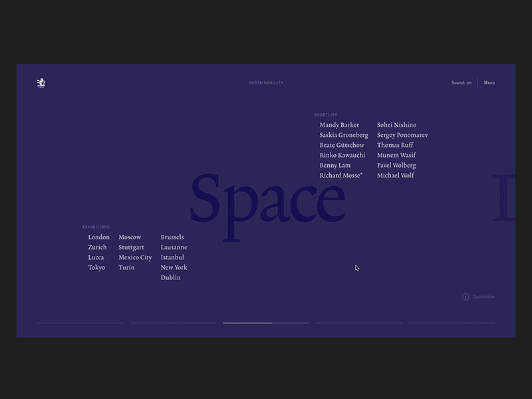Click Michael Wolf in the shortlist
532x399 pixels.
pos(396,175)
